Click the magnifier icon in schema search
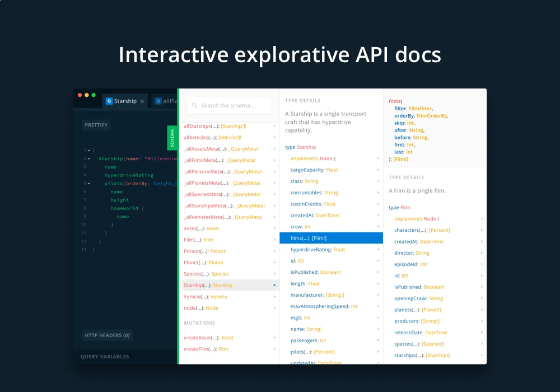The width and height of the screenshot is (560, 392). (194, 105)
